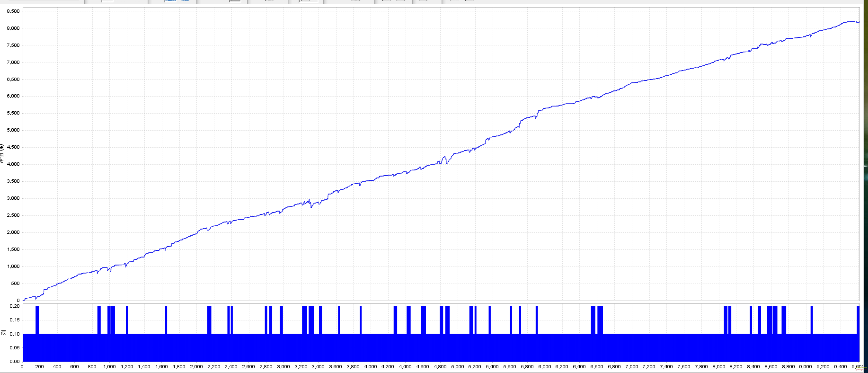Viewport: 868px width, 373px height.
Task: Click the 400 label on the x-axis
Action: point(57,366)
